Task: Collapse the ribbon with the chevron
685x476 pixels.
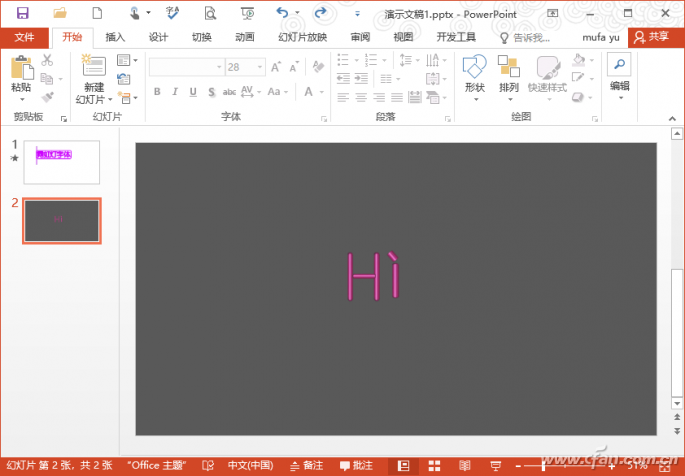Action: coord(672,118)
